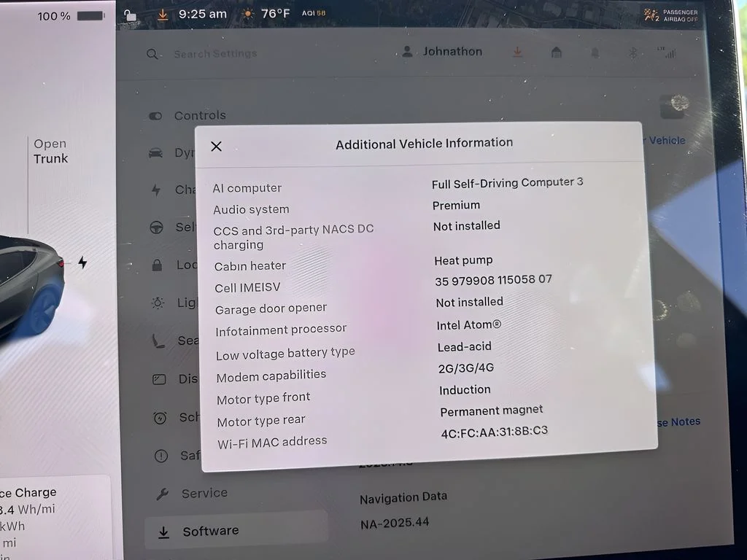
Task: Tap the 2G/3G/4G modem value
Action: coord(466,368)
